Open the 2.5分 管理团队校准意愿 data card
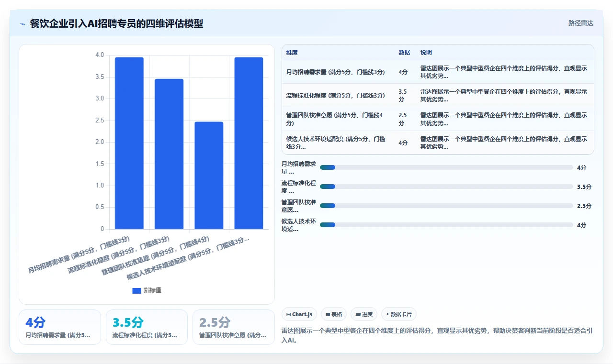Screen dimensions: 613x364 click(234, 327)
